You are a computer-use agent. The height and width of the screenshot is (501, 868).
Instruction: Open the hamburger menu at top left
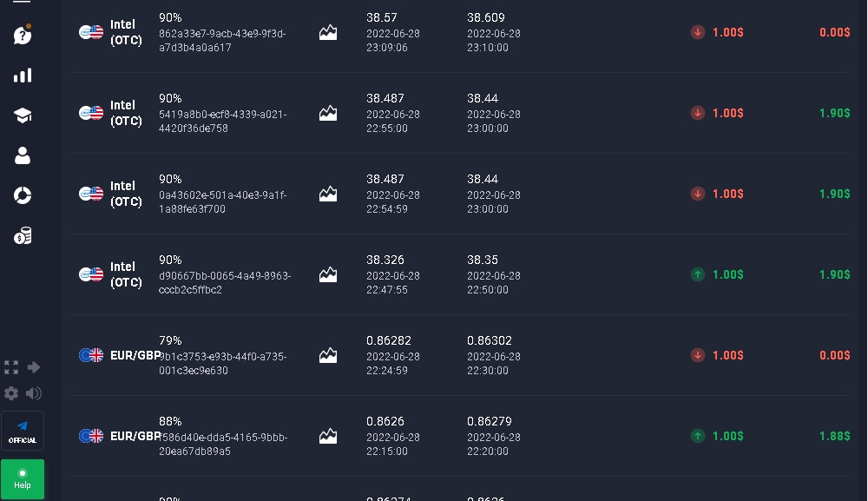click(x=23, y=3)
